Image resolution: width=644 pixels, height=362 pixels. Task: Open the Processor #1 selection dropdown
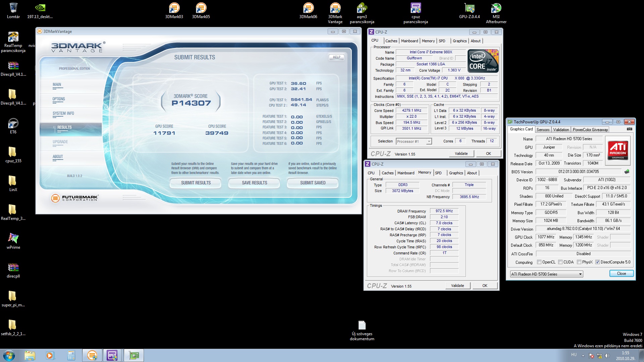(x=414, y=141)
